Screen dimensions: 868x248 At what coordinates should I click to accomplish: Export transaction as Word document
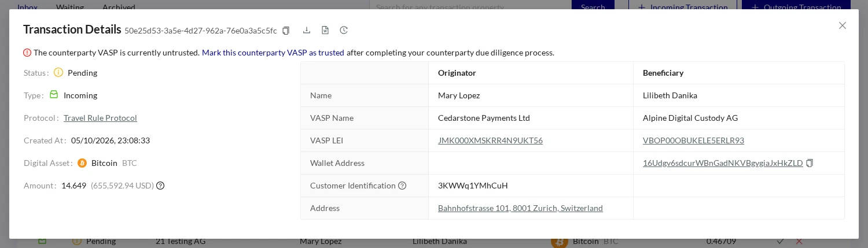[325, 30]
